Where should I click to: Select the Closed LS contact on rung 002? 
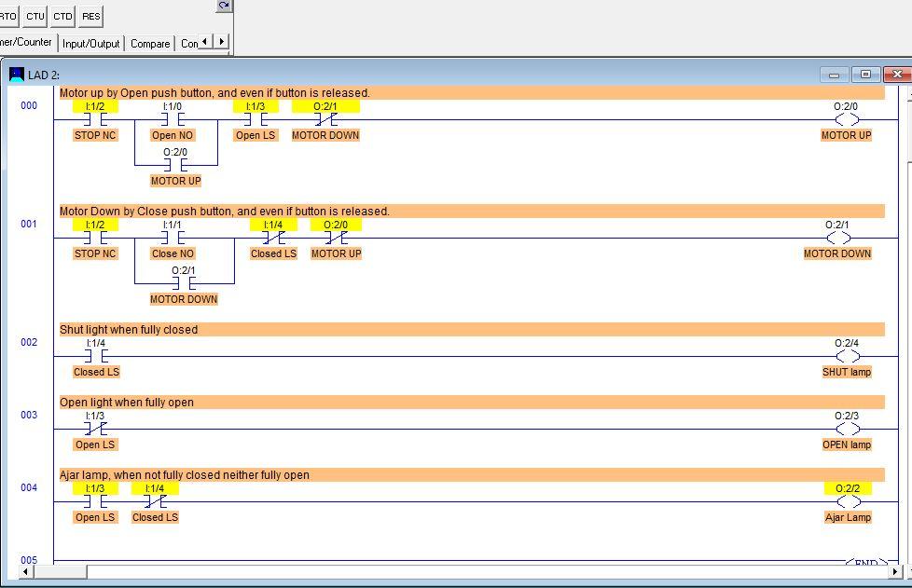[95, 356]
